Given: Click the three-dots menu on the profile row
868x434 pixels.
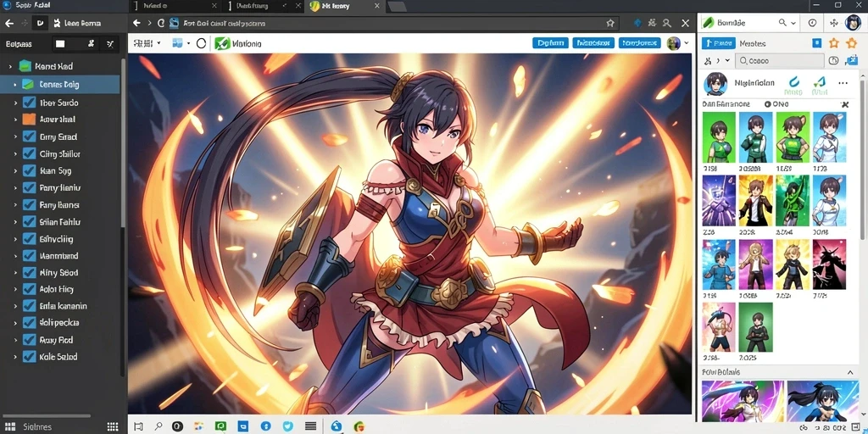Looking at the screenshot, I should [843, 83].
